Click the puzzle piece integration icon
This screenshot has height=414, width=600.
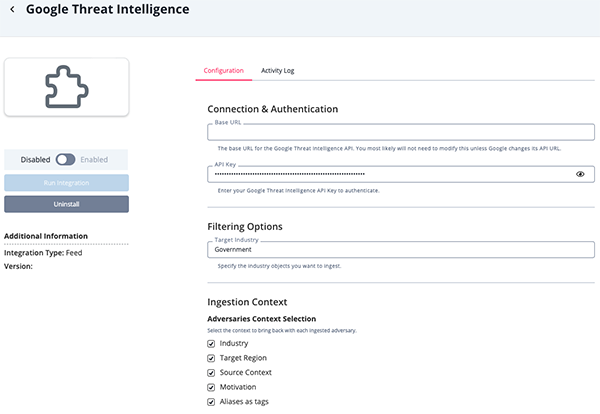coord(67,86)
